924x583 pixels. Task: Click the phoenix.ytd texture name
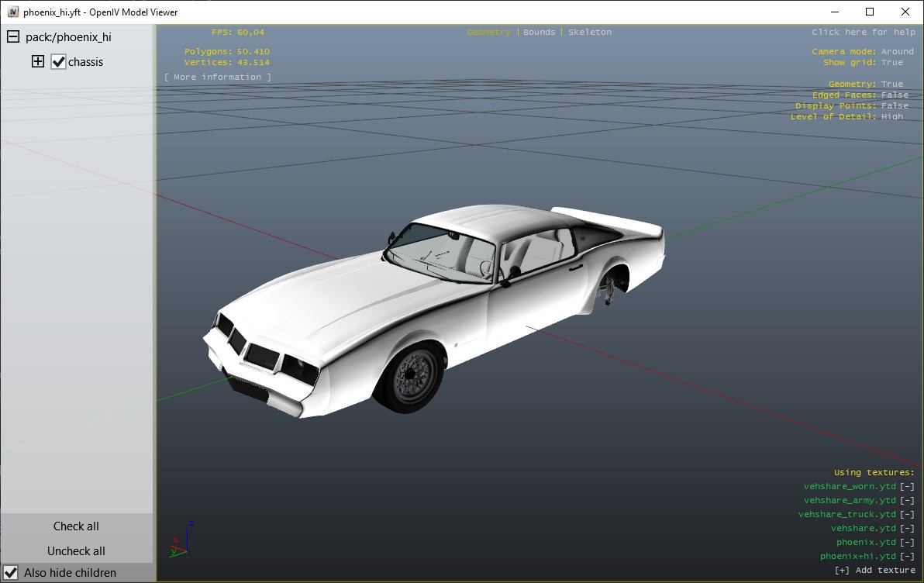tap(867, 542)
